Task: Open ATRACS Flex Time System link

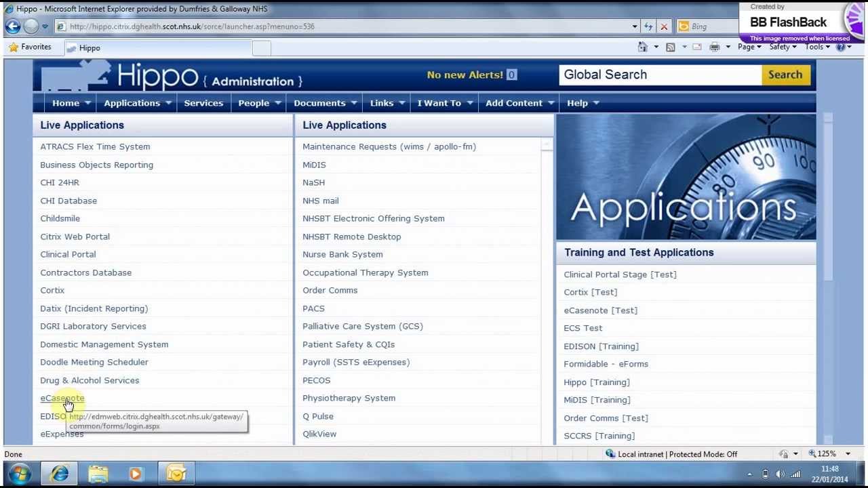Action: coord(95,146)
